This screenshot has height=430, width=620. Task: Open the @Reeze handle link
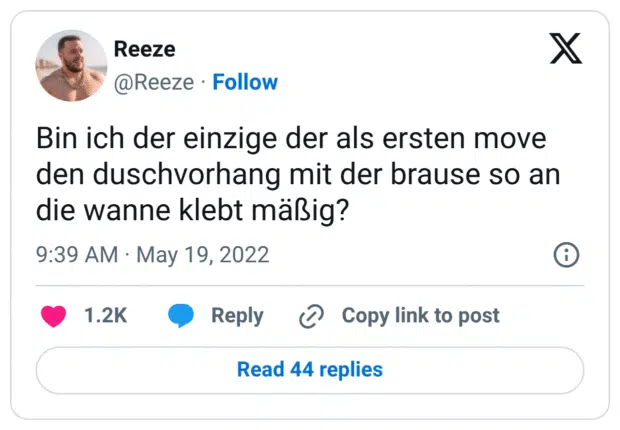[x=154, y=82]
